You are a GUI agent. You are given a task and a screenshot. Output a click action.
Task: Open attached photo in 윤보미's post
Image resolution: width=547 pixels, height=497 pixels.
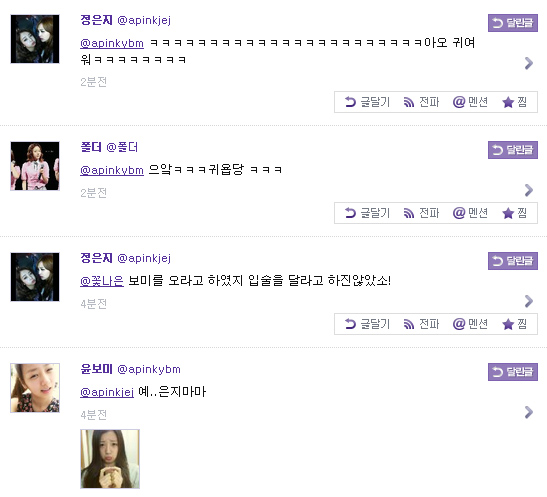coord(110,459)
